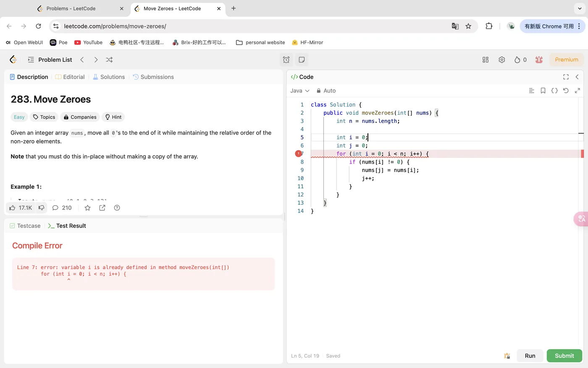Viewport: 588px width, 368px height.
Task: Open comments count 210
Action: pos(62,208)
